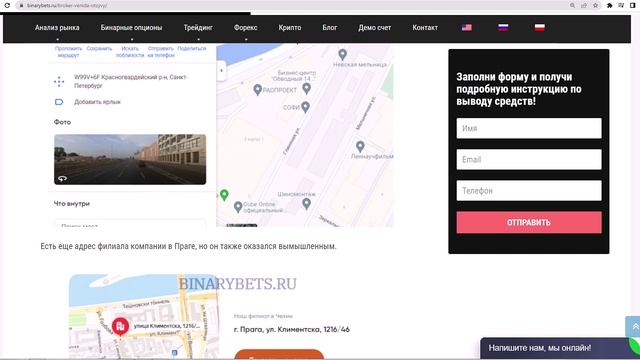Click the Шиномонтаж map pin

[x=307, y=204]
